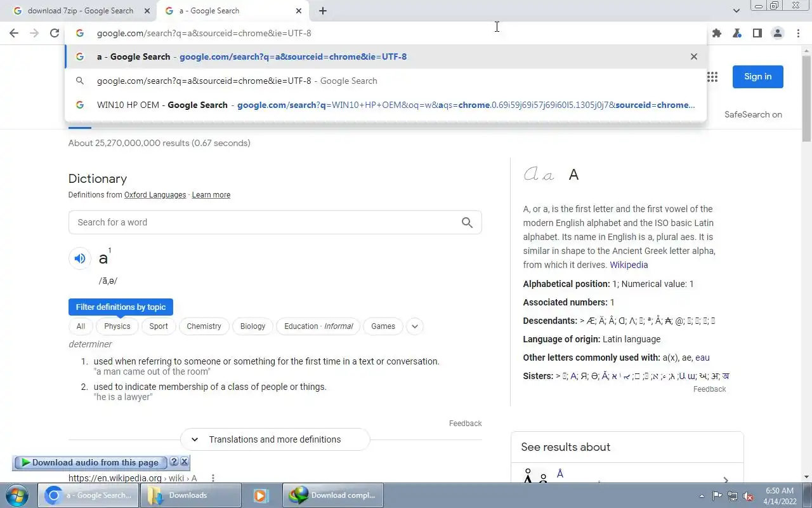The image size is (812, 508).
Task: Click the page vertical scrollbar thumb
Action: 806,98
